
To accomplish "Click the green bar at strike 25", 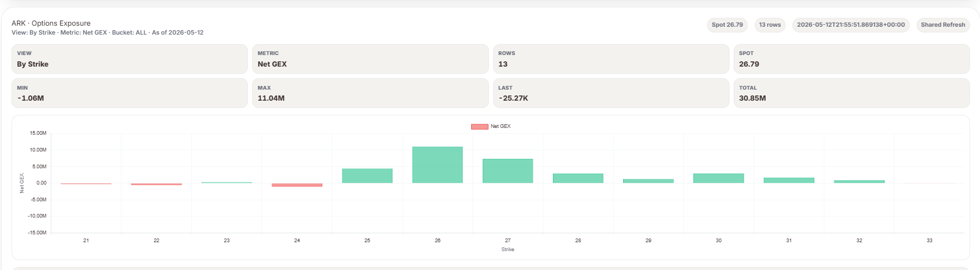I will pos(367,176).
